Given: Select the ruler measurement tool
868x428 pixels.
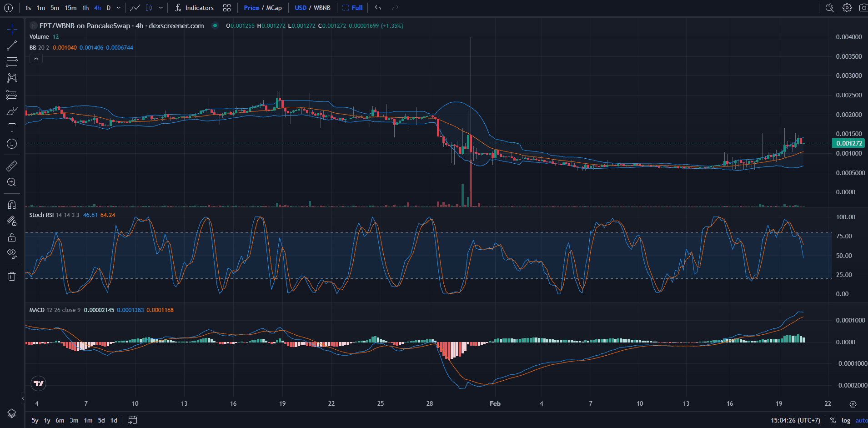Looking at the screenshot, I should pos(11,166).
